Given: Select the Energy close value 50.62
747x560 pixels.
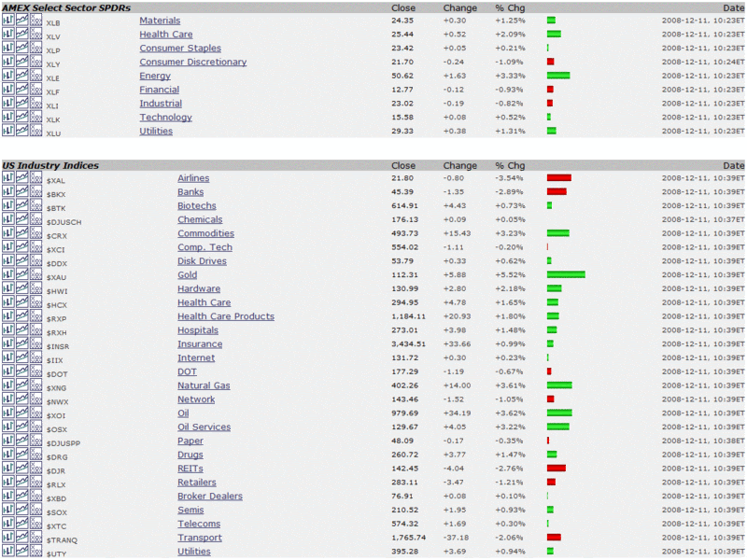Looking at the screenshot, I should [x=402, y=76].
